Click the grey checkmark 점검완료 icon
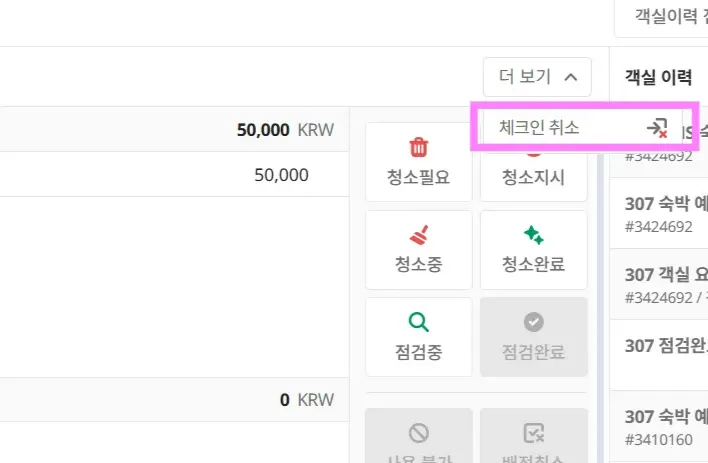The height and width of the screenshot is (463, 708). (x=533, y=322)
